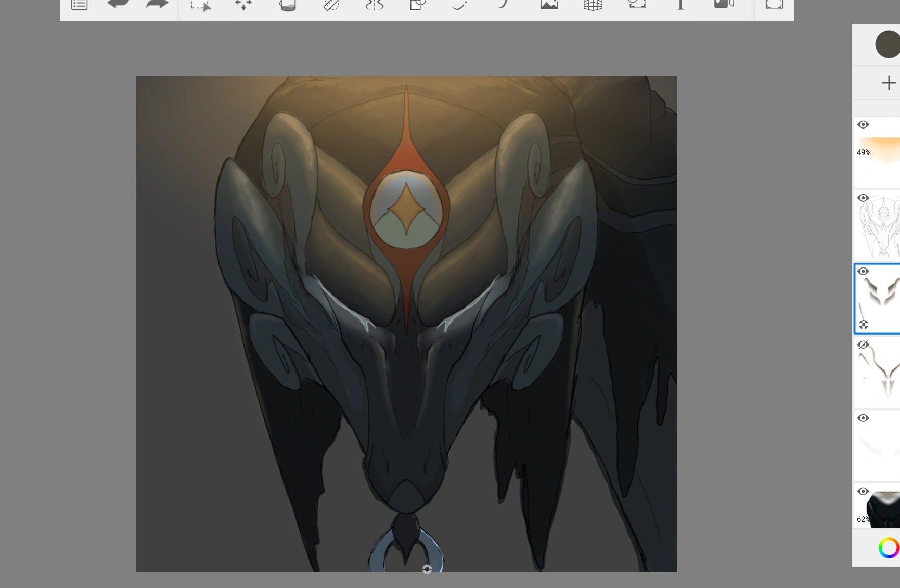Select the text tool
This screenshot has width=900, height=588.
pos(679,5)
